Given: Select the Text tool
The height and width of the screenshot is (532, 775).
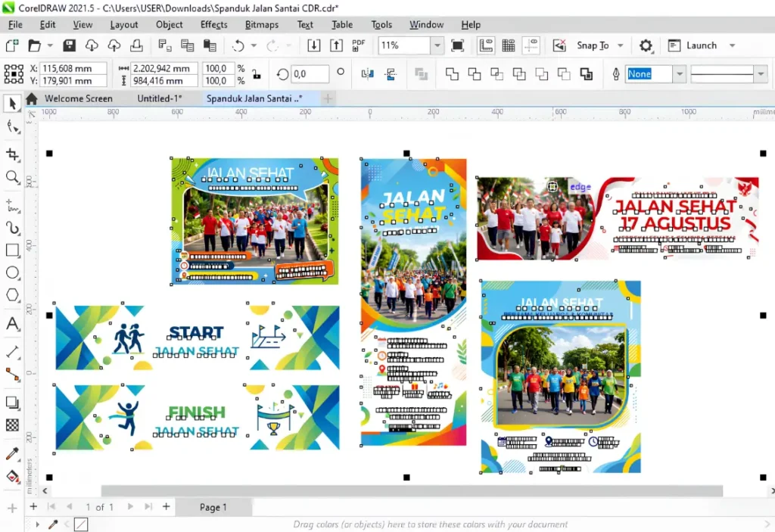Looking at the screenshot, I should click(12, 324).
